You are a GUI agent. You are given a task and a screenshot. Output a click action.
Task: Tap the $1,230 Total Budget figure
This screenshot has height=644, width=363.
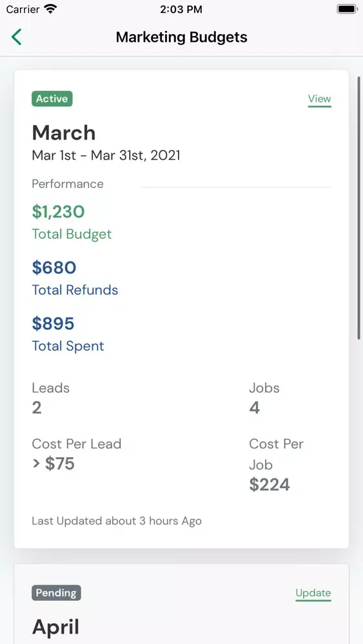[x=59, y=212]
